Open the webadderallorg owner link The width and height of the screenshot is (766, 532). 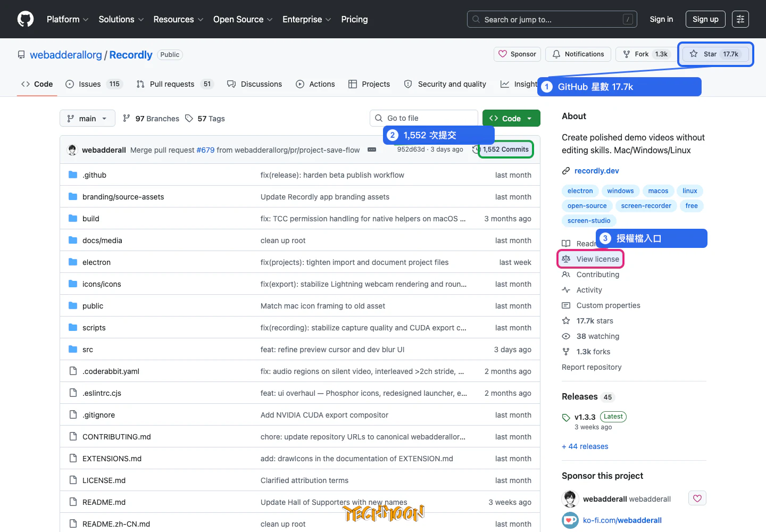(x=66, y=55)
